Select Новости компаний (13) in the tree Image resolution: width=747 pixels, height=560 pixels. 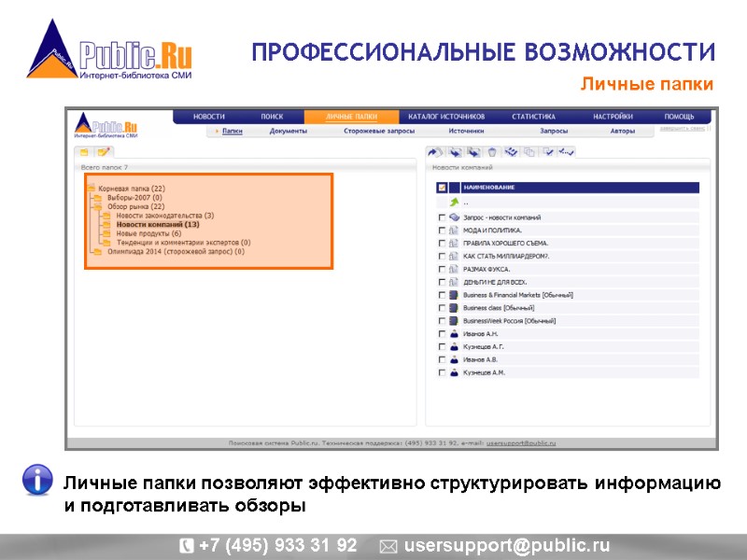coord(158,224)
